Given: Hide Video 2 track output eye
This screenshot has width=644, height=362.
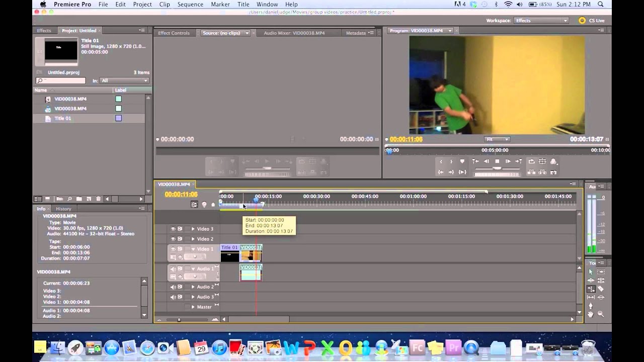Looking at the screenshot, I should 173,239.
